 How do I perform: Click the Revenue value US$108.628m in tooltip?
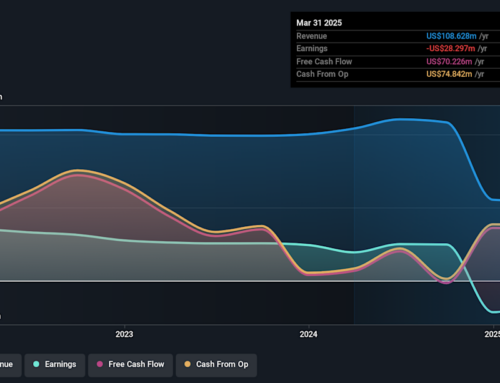pos(451,36)
